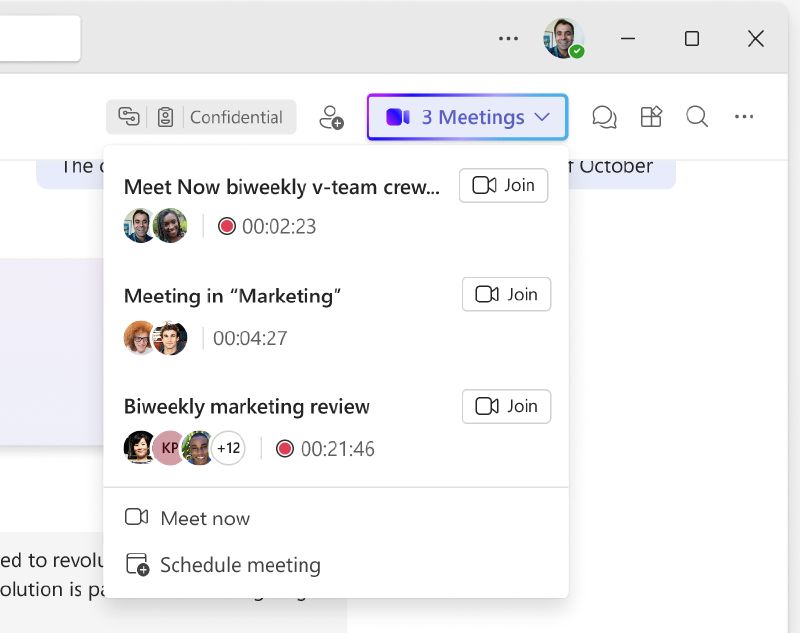Click the recording dot beside 00:02:23
The height and width of the screenshot is (633, 800).
pyautogui.click(x=228, y=226)
